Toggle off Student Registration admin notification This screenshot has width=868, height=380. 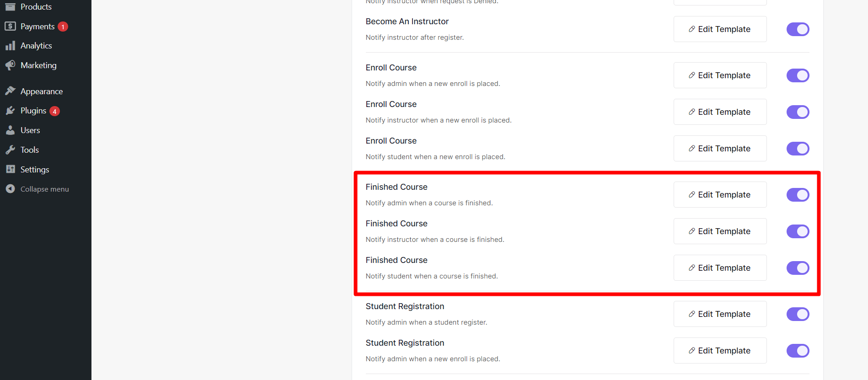[x=798, y=314]
